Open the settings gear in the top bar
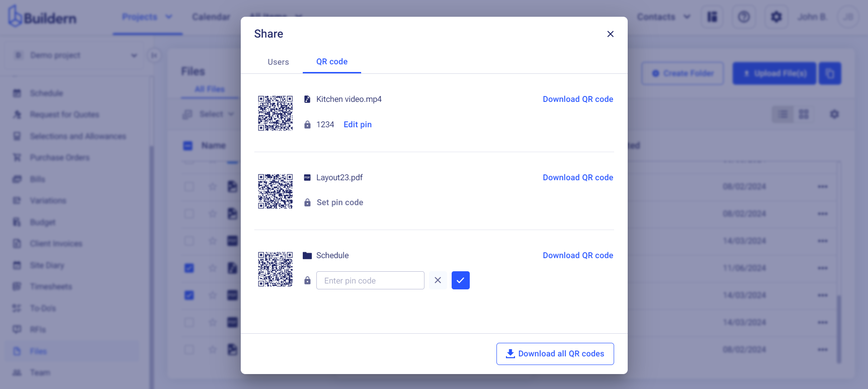 776,17
